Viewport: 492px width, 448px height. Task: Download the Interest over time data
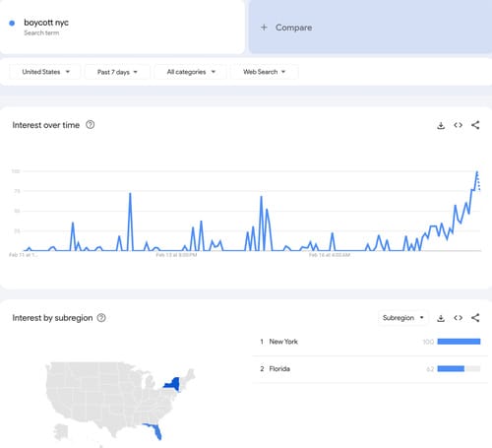click(x=441, y=125)
